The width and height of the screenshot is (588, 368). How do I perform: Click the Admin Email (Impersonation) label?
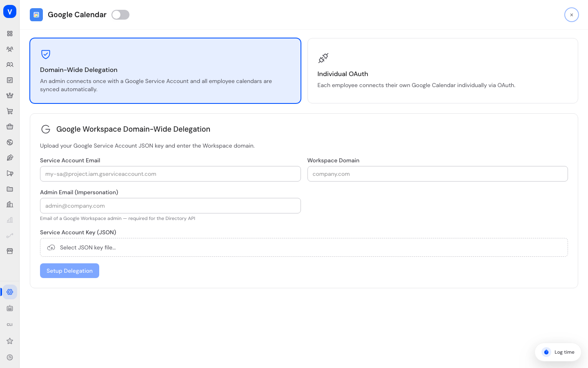point(79,192)
